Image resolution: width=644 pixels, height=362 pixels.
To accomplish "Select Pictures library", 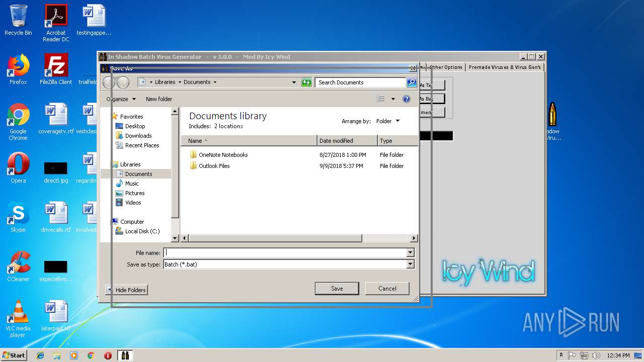I will coord(135,193).
